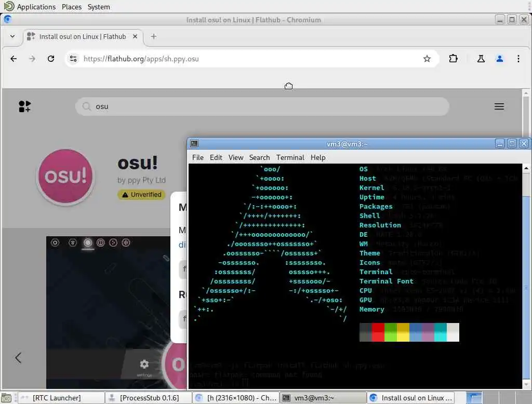Open the Extensions puzzle icon
The width and height of the screenshot is (532, 404).
tap(453, 59)
